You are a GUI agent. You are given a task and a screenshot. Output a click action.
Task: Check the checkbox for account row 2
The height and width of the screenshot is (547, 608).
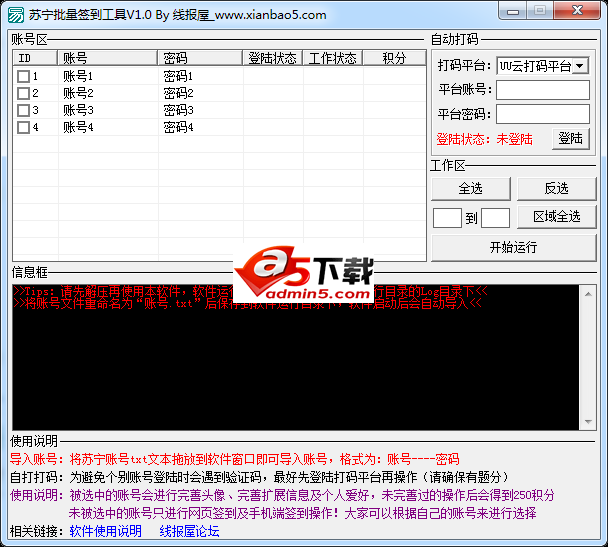[23, 93]
